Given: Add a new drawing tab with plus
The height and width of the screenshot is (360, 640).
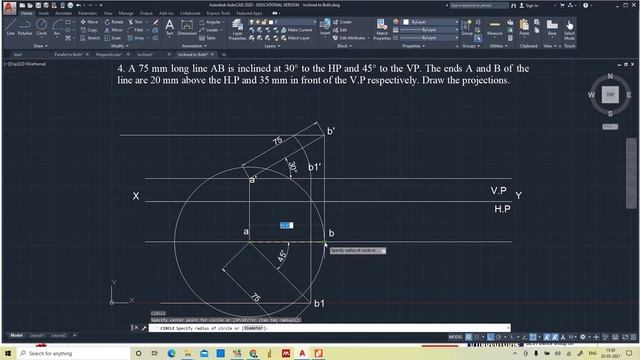Looking at the screenshot, I should pos(224,54).
